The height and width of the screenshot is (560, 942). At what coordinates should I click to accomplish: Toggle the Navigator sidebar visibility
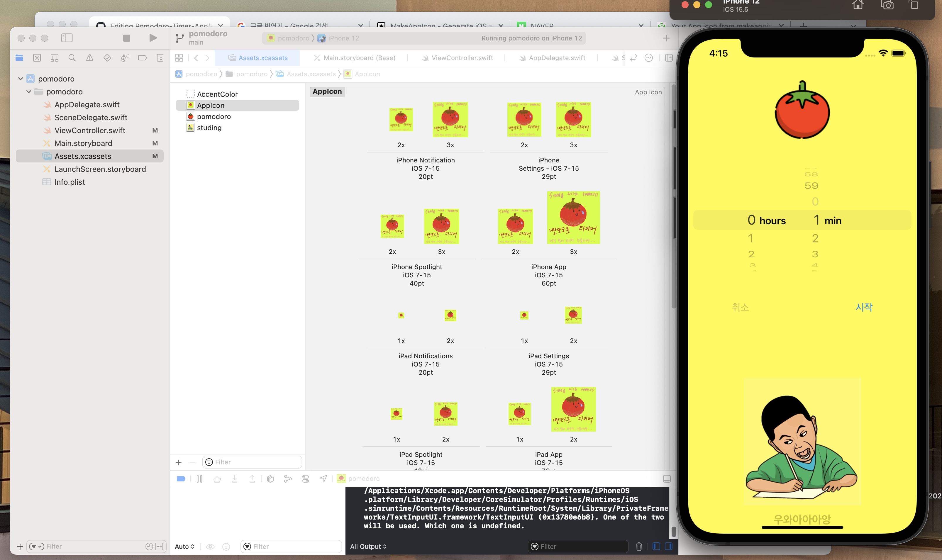coord(67,38)
